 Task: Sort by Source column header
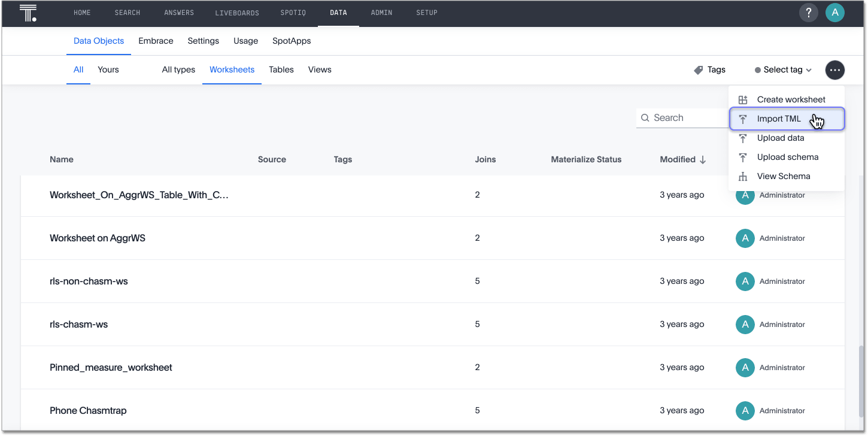[x=272, y=160]
